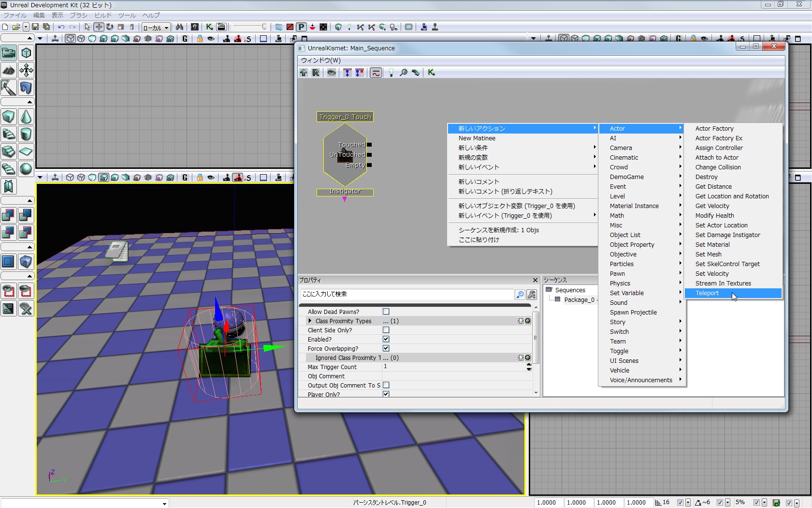This screenshot has width=812, height=508.
Task: Click the Package_0 sequence tree item
Action: (x=579, y=300)
